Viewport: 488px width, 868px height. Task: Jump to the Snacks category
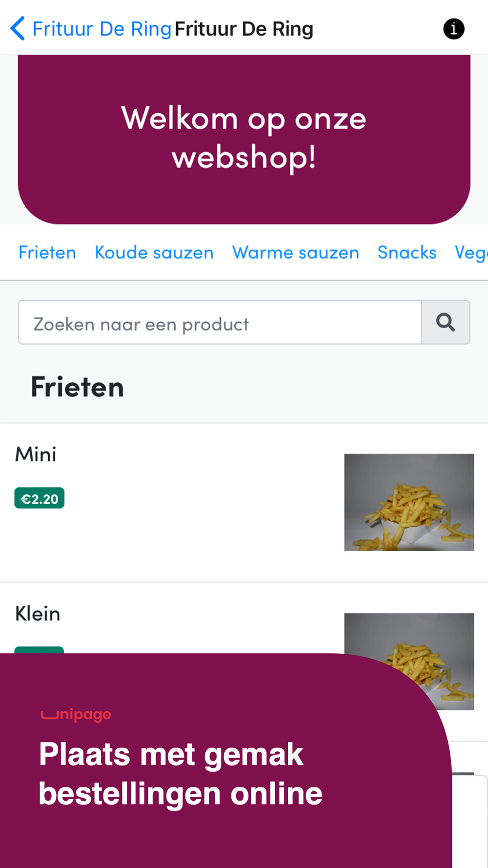coord(407,252)
